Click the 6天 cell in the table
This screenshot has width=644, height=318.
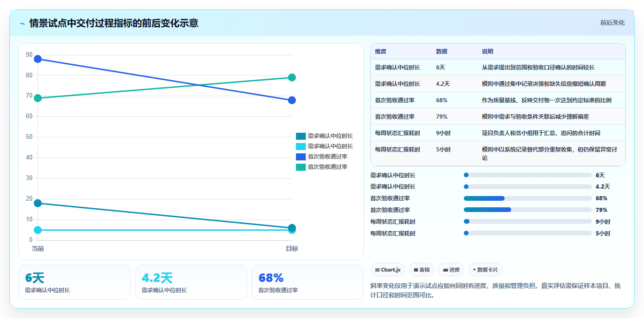(x=440, y=68)
